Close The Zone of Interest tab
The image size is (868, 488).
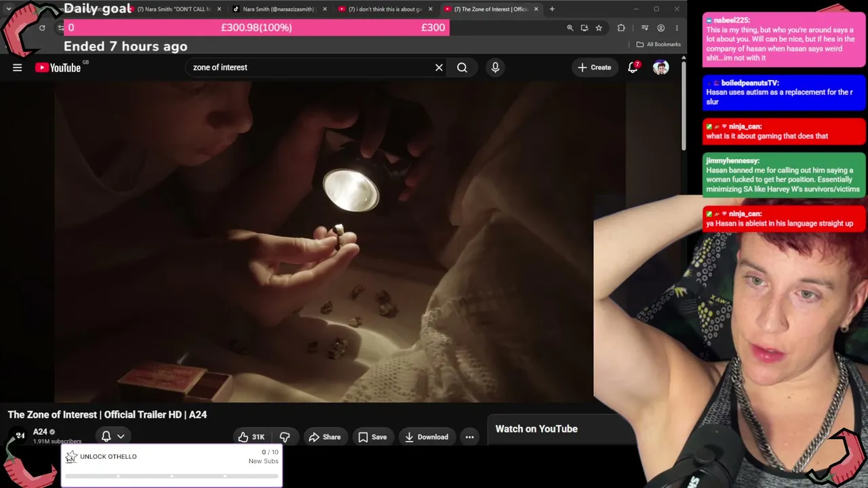536,9
